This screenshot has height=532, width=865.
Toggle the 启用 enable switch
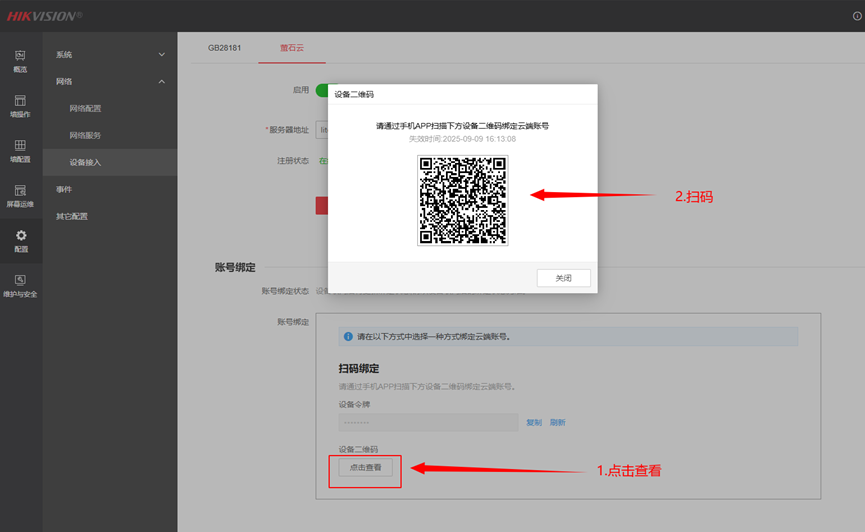(x=322, y=90)
